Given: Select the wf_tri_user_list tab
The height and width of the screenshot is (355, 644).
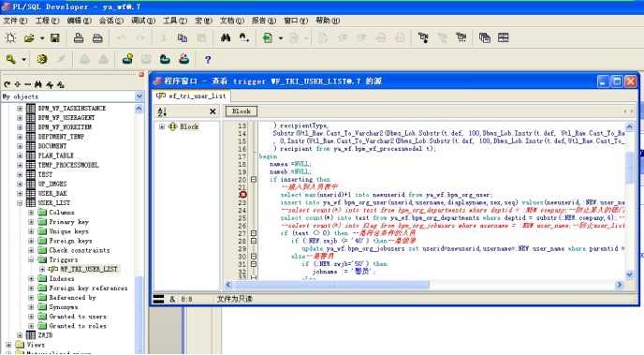Looking at the screenshot, I should [192, 96].
